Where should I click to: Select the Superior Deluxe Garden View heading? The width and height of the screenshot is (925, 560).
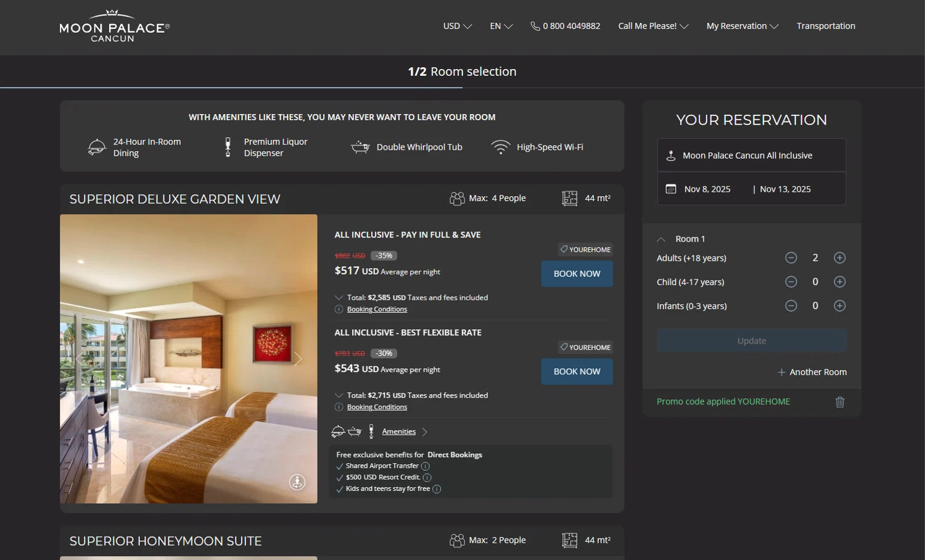[175, 199]
